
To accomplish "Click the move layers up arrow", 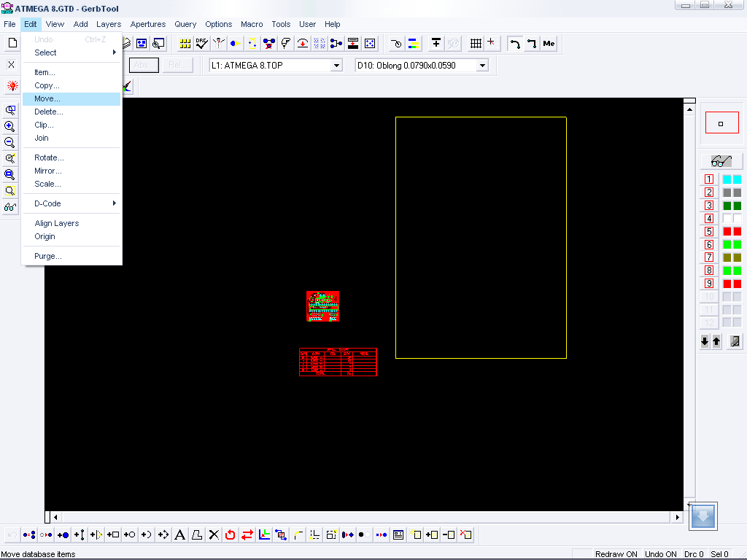I will 716,341.
